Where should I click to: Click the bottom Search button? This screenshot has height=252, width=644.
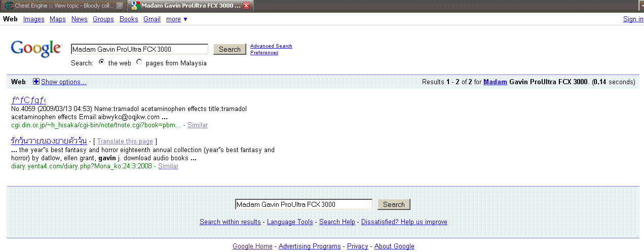(394, 204)
